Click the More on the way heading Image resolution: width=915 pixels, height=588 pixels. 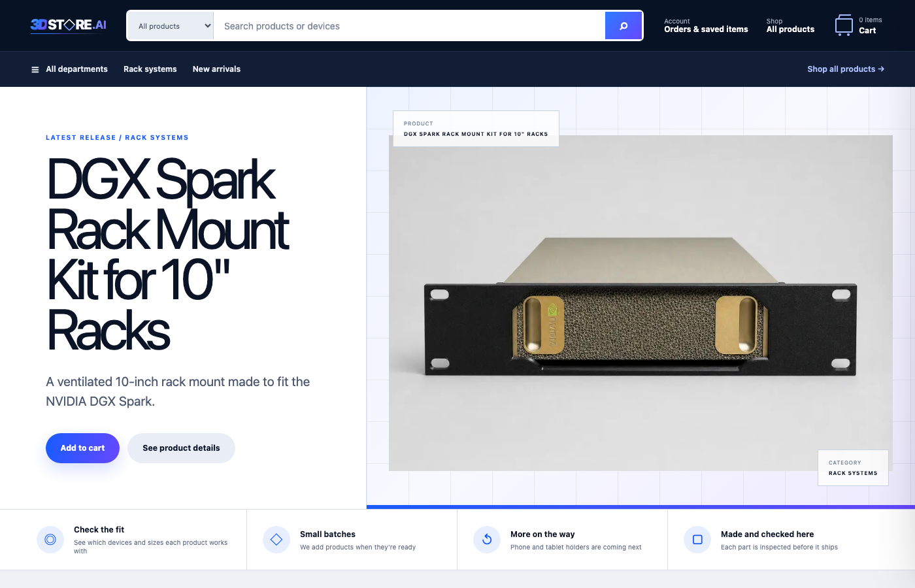click(542, 534)
